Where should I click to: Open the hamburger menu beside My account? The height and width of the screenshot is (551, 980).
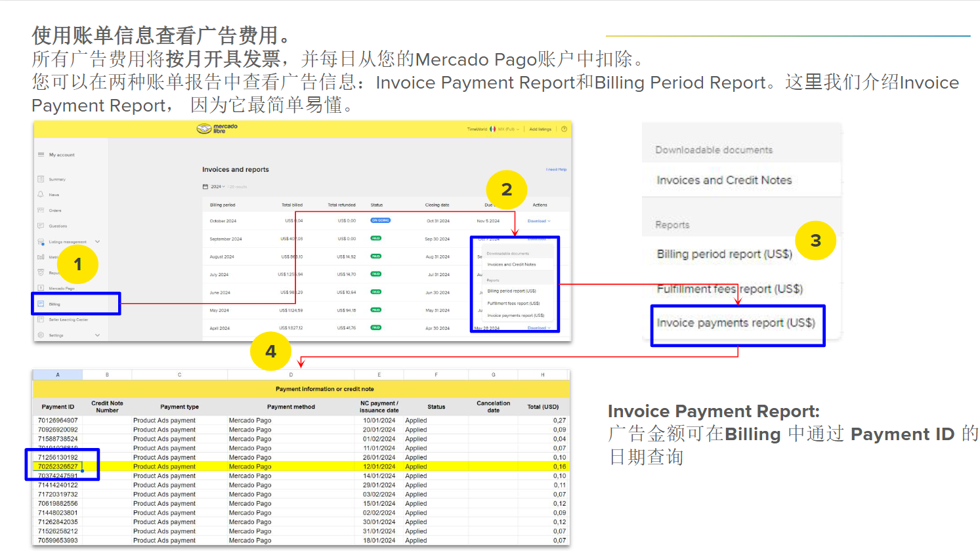coord(41,155)
